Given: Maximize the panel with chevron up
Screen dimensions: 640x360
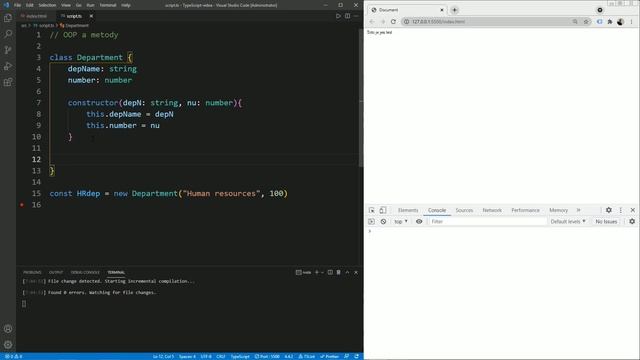Looking at the screenshot, I should (x=347, y=272).
